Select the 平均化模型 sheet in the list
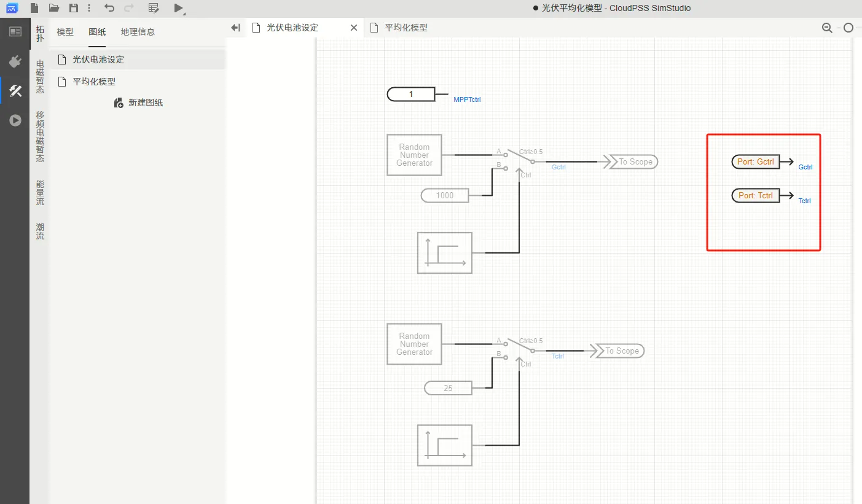This screenshot has width=862, height=504. tap(138, 81)
